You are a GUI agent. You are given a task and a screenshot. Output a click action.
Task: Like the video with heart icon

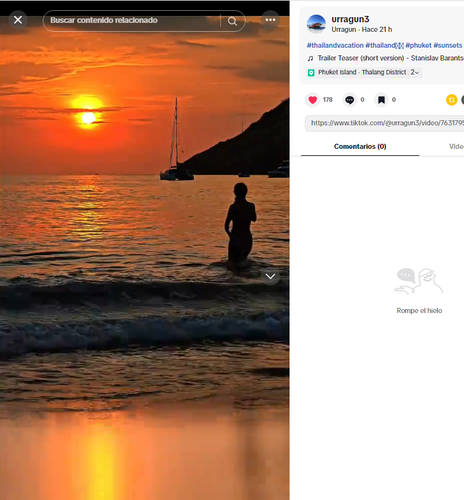pyautogui.click(x=313, y=100)
